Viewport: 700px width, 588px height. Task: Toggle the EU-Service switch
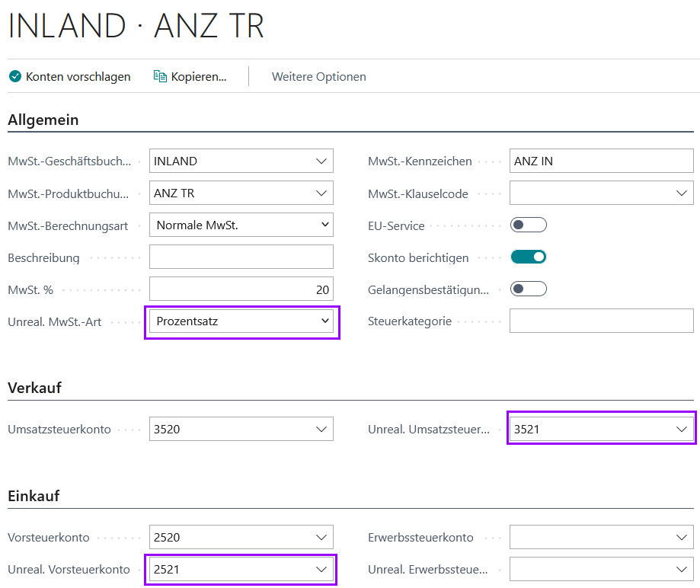click(x=528, y=225)
